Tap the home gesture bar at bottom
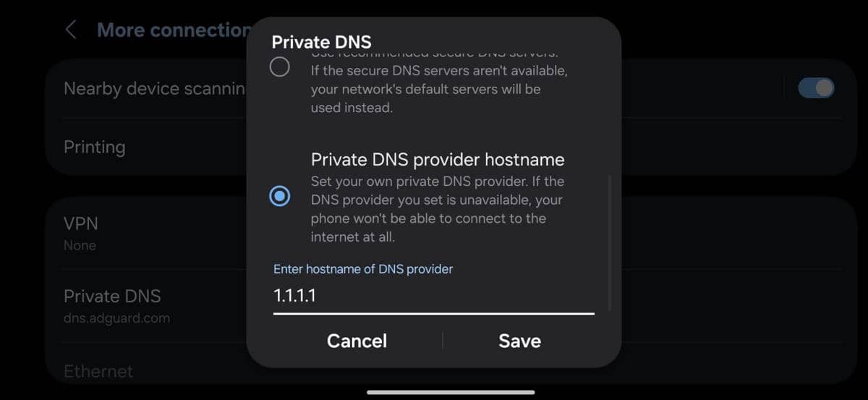The width and height of the screenshot is (868, 400). [x=450, y=392]
